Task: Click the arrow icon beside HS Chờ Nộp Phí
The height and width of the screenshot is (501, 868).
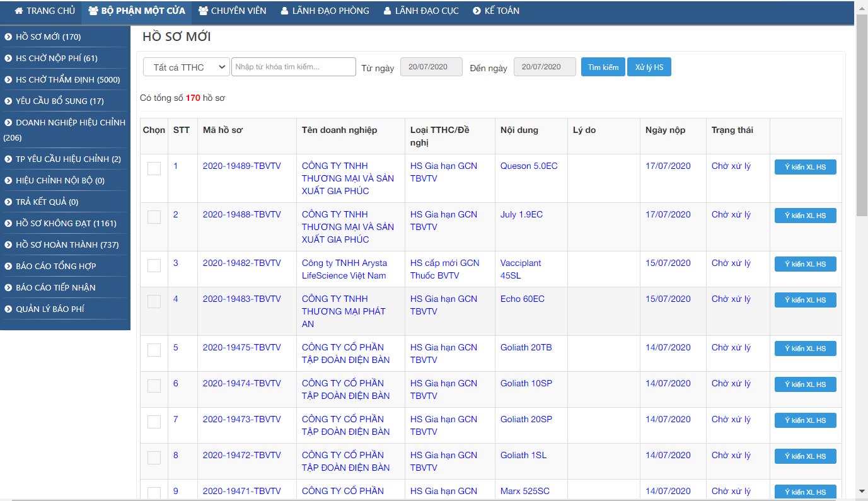Action: pos(8,59)
